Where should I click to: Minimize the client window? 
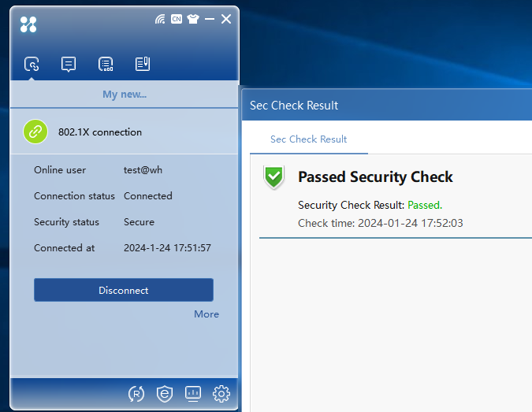click(210, 19)
